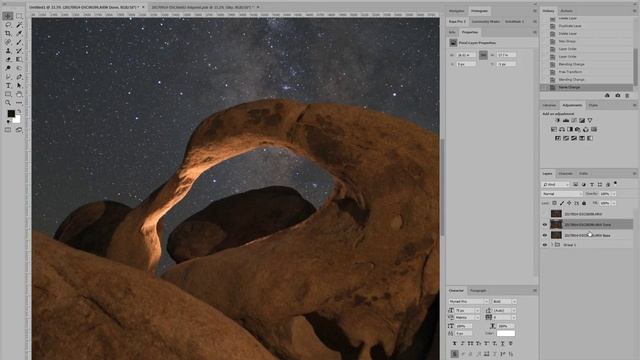Click the background white color swatch
The width and height of the screenshot is (640, 360).
17,120
